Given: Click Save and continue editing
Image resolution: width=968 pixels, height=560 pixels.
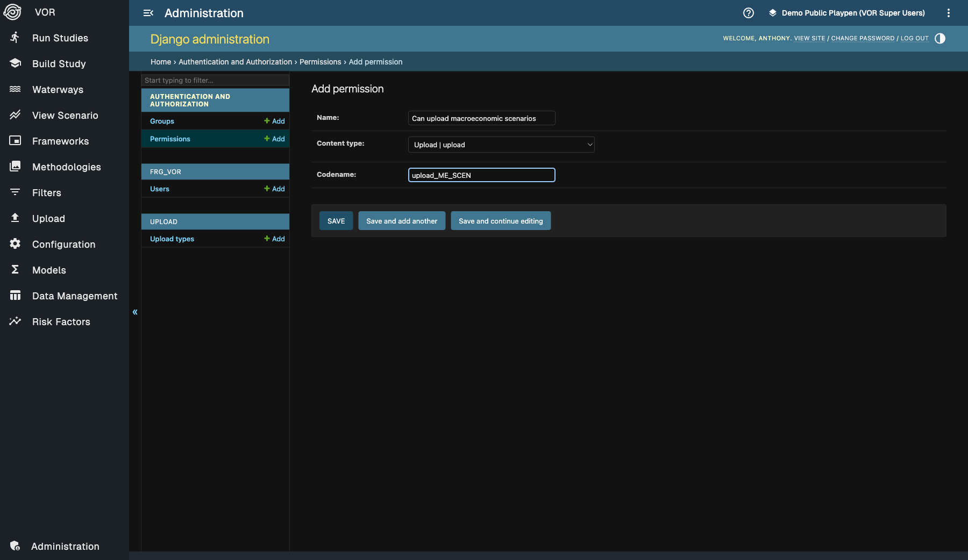Looking at the screenshot, I should (501, 221).
